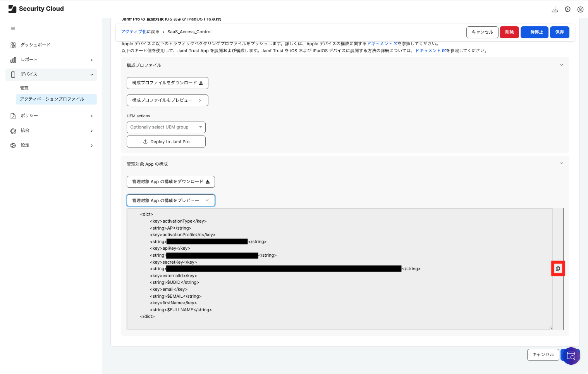Click the <string>$EMAIL</string> line
Viewport: 588px width, 374px height.
point(176,296)
